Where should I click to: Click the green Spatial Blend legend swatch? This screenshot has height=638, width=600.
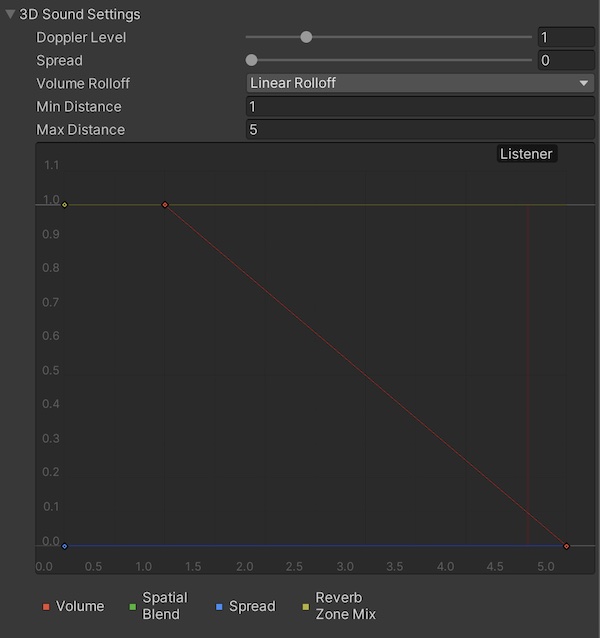[133, 607]
